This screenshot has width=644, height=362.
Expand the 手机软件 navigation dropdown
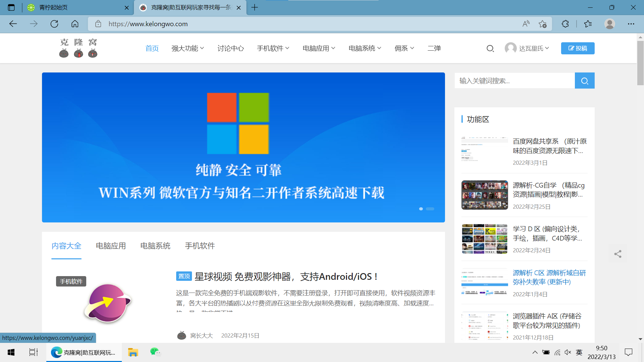coord(273,48)
